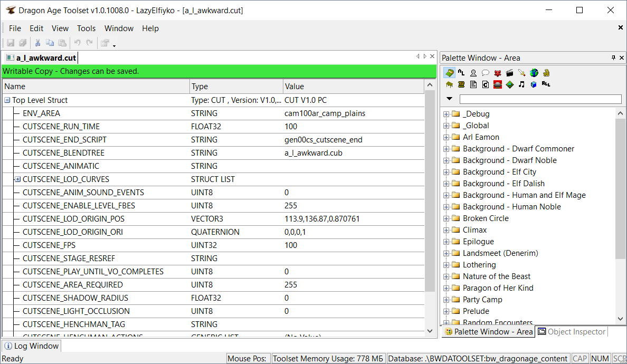Screen dimensions: 627x364
Task: Expand the _Debug folder
Action: [446, 114]
